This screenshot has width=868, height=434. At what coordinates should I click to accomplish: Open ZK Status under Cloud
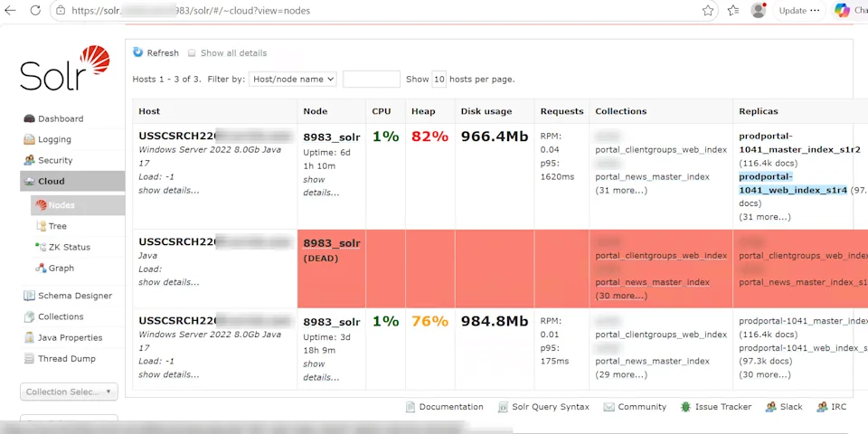coord(70,247)
